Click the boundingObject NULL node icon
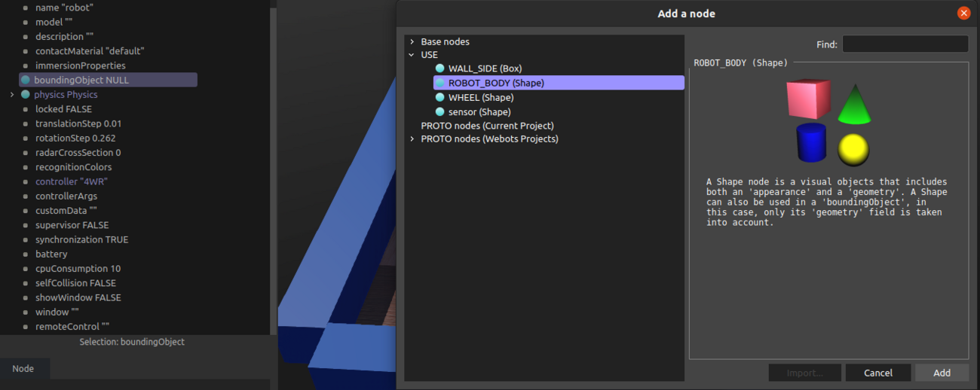This screenshot has height=390, width=980. click(26, 80)
